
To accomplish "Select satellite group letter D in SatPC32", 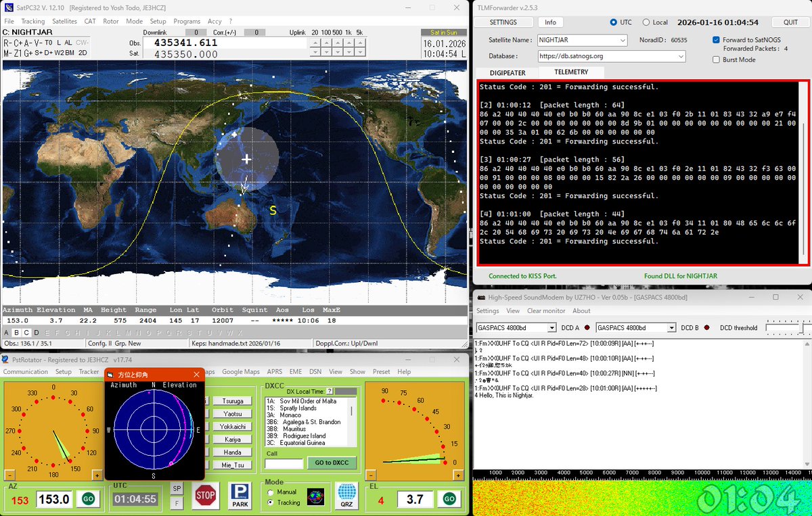I will pyautogui.click(x=37, y=333).
